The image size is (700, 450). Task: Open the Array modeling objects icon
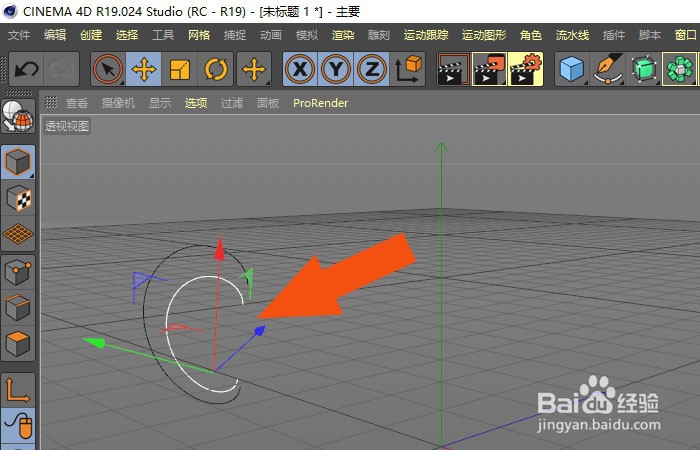click(x=679, y=69)
